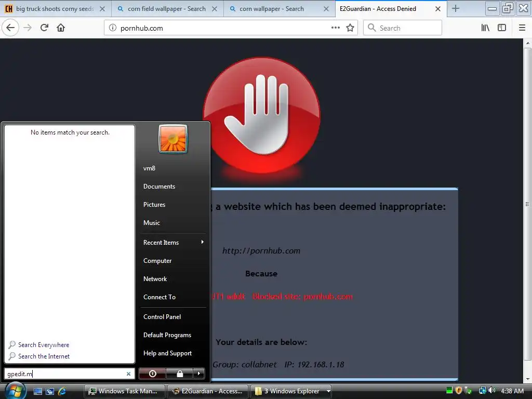Open the Firefox hamburger menu
The width and height of the screenshot is (532, 399).
pos(522,28)
